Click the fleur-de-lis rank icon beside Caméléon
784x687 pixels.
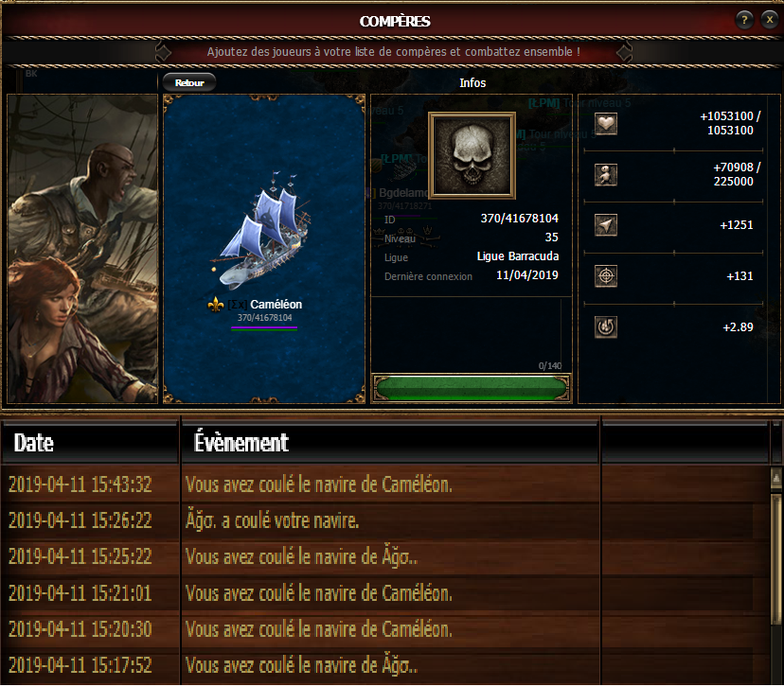pos(216,305)
